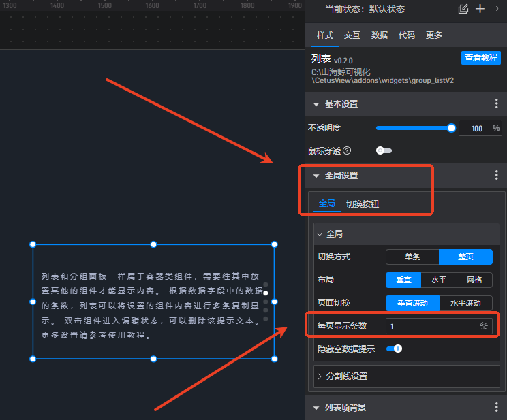Click the top-left resize handle of widget
The image size is (507, 420).
pos(33,244)
